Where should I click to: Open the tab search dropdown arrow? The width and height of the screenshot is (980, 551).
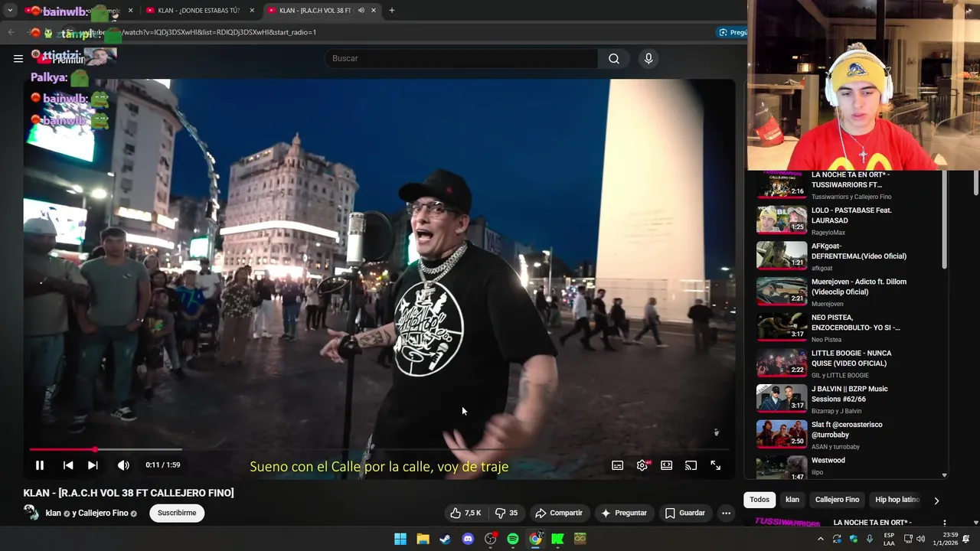tap(10, 11)
